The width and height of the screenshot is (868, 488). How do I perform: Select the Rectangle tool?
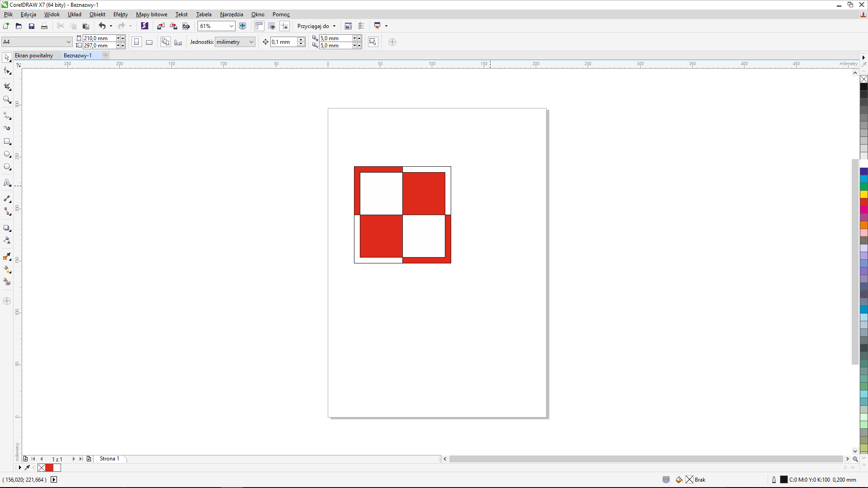coord(7,141)
